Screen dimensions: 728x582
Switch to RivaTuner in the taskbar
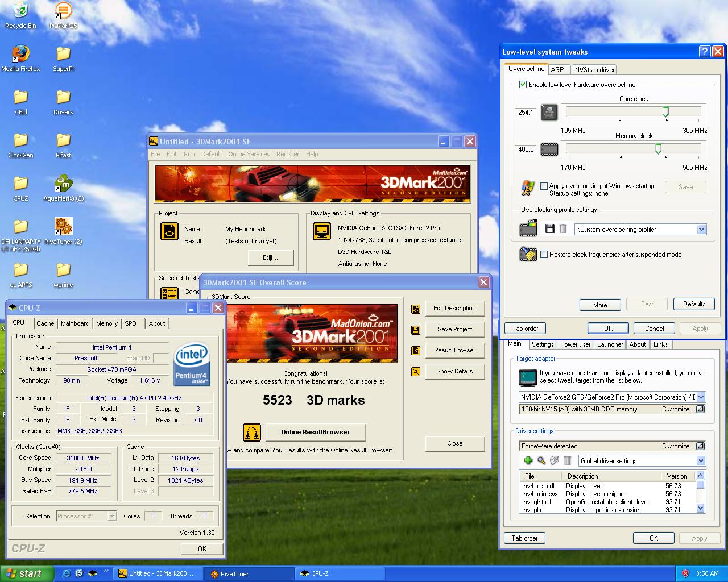249,573
